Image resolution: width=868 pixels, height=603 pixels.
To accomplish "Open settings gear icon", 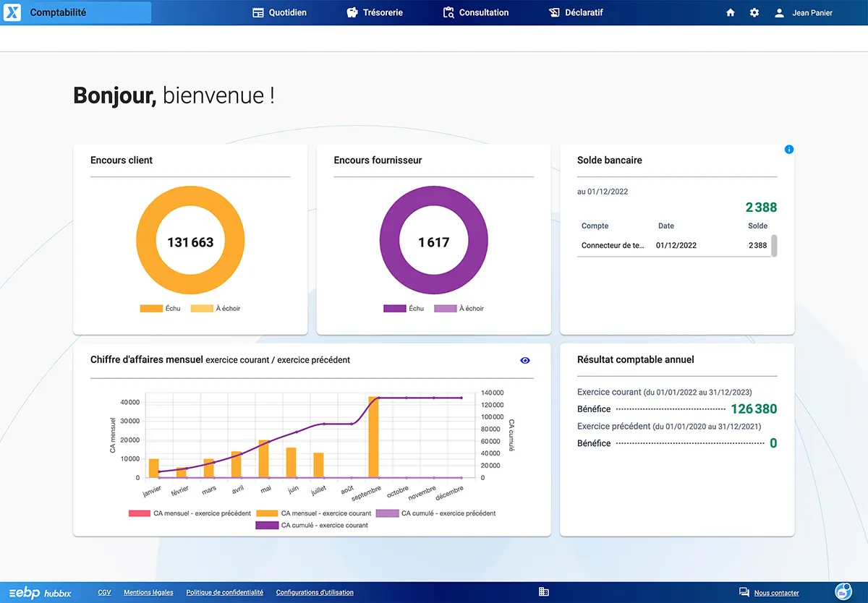I will 754,12.
